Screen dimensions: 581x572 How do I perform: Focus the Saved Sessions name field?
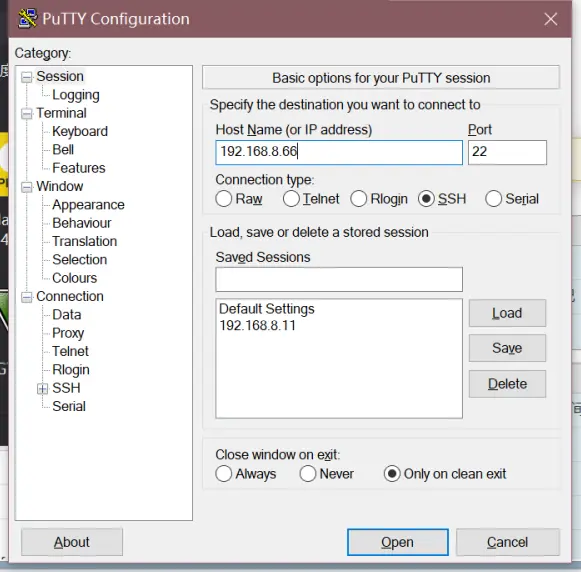(339, 279)
